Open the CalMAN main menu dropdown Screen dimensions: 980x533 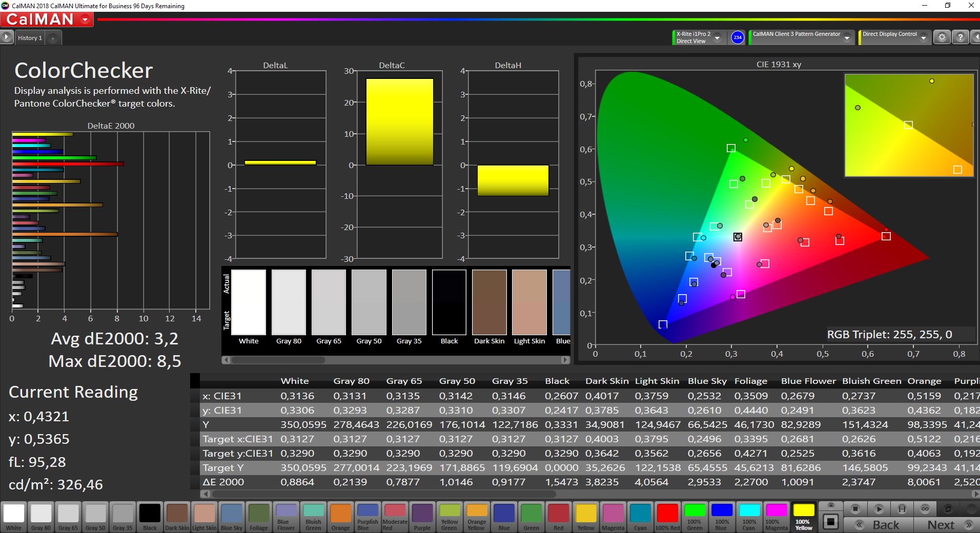[85, 20]
